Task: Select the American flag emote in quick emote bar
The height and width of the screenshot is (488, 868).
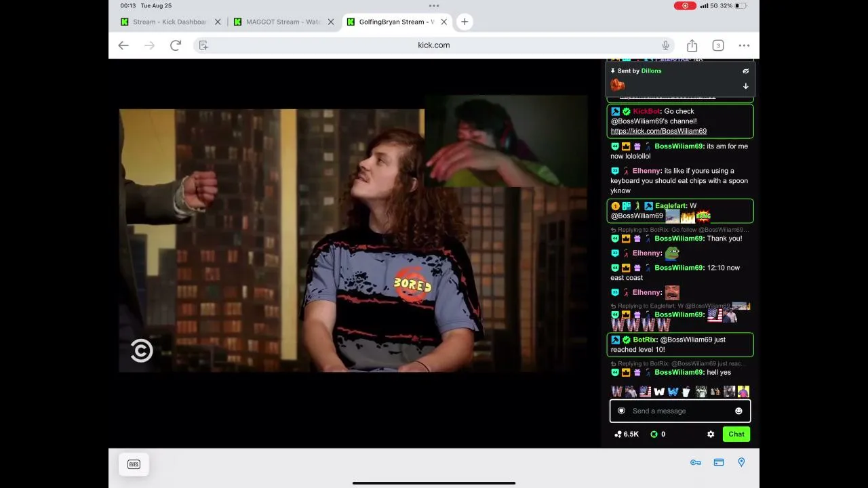Action: click(x=645, y=391)
